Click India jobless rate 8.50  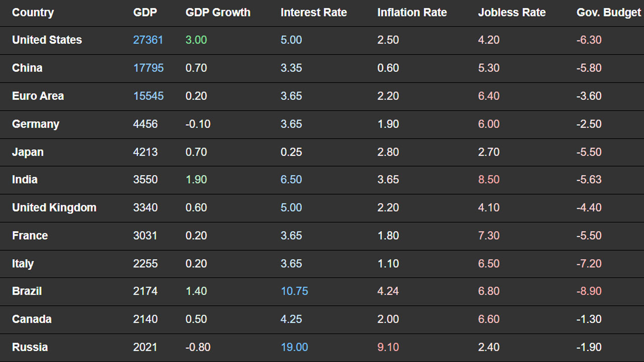pos(489,179)
